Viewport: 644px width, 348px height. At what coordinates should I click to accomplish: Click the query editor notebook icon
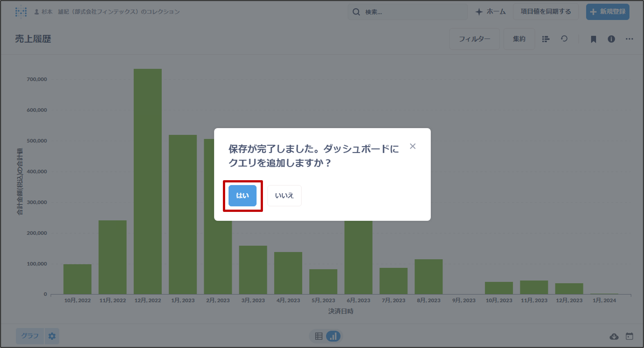tap(545, 39)
